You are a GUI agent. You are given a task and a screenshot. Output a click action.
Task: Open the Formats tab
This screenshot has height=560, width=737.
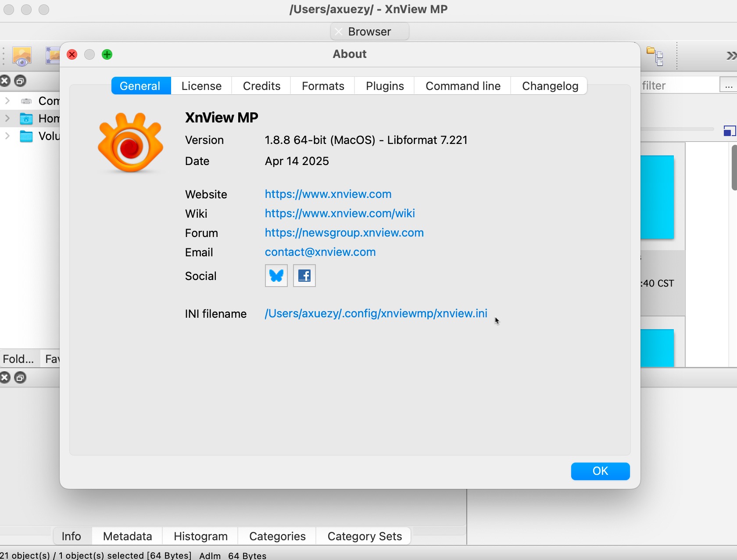coord(323,86)
